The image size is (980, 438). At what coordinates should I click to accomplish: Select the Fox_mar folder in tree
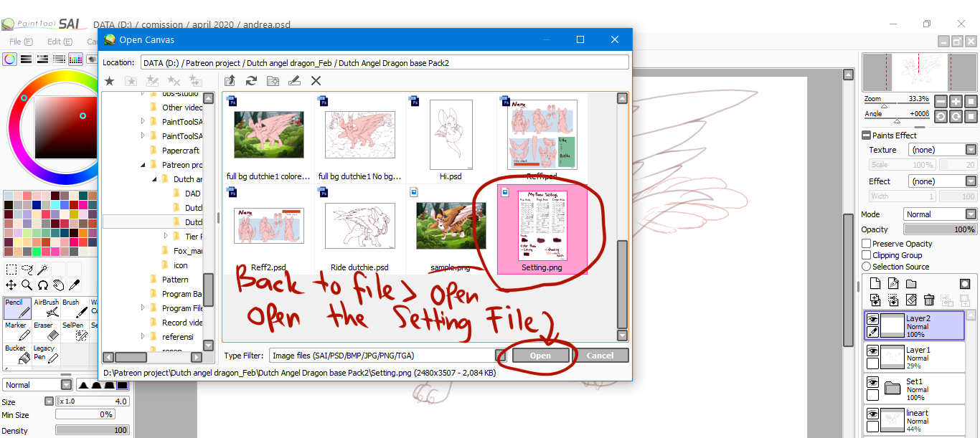[x=187, y=251]
